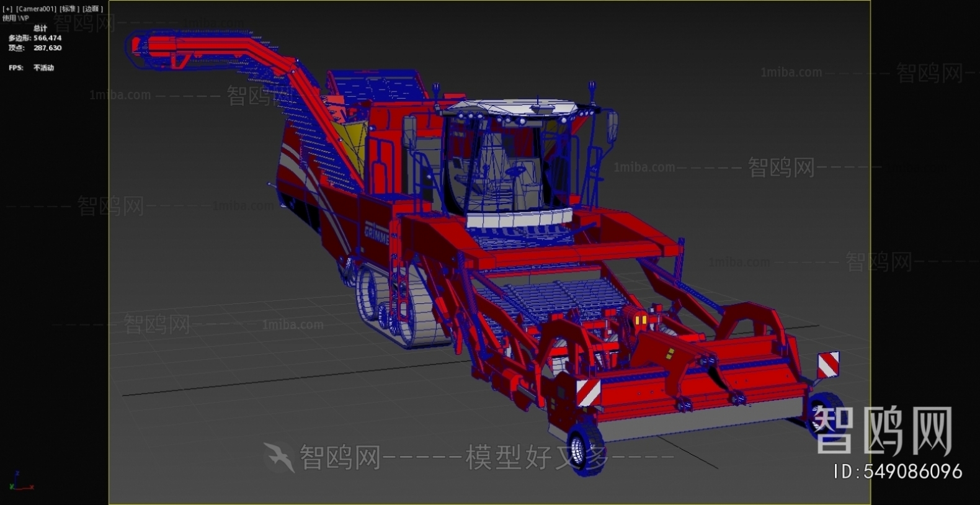This screenshot has width=980, height=505.
Task: Click the vertex count value 287,630
Action: 48,48
